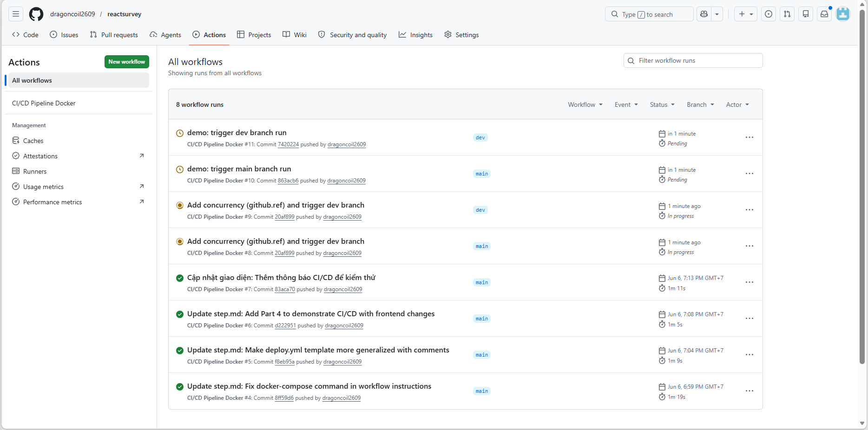Open the reactsurvey repository link
Image resolution: width=868 pixels, height=430 pixels.
(125, 14)
